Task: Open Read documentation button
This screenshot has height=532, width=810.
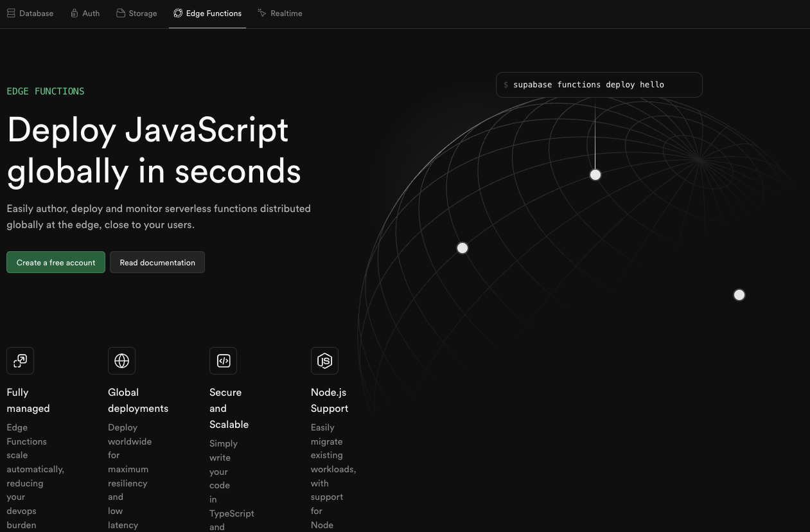Action: tap(157, 262)
